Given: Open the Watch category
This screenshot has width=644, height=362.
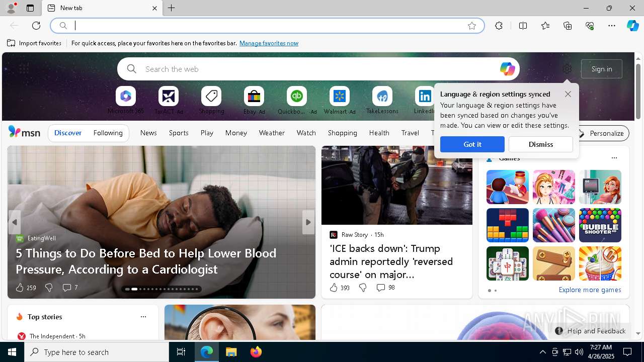Looking at the screenshot, I should [306, 133].
